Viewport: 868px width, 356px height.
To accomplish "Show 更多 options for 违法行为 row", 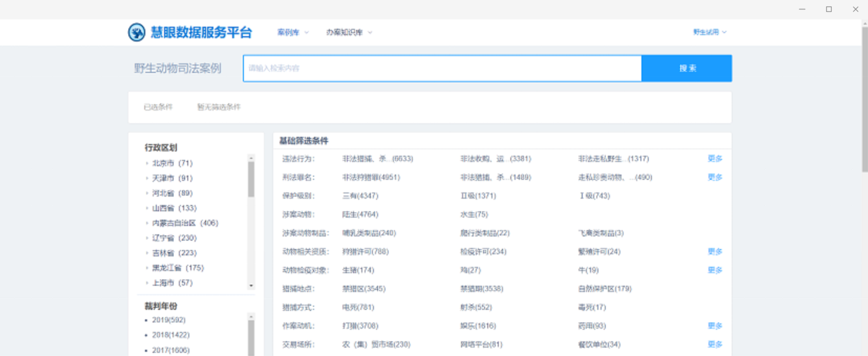I will click(x=715, y=158).
